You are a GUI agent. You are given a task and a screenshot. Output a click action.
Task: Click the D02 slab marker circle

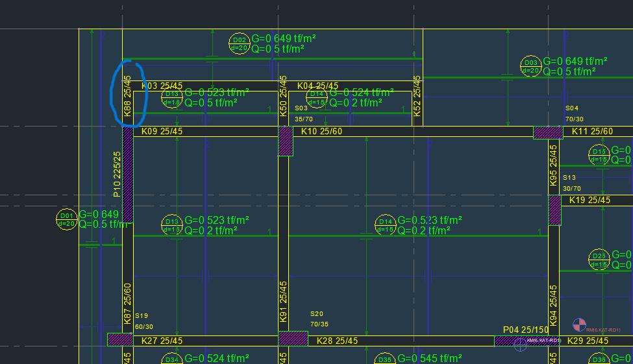pyautogui.click(x=240, y=44)
